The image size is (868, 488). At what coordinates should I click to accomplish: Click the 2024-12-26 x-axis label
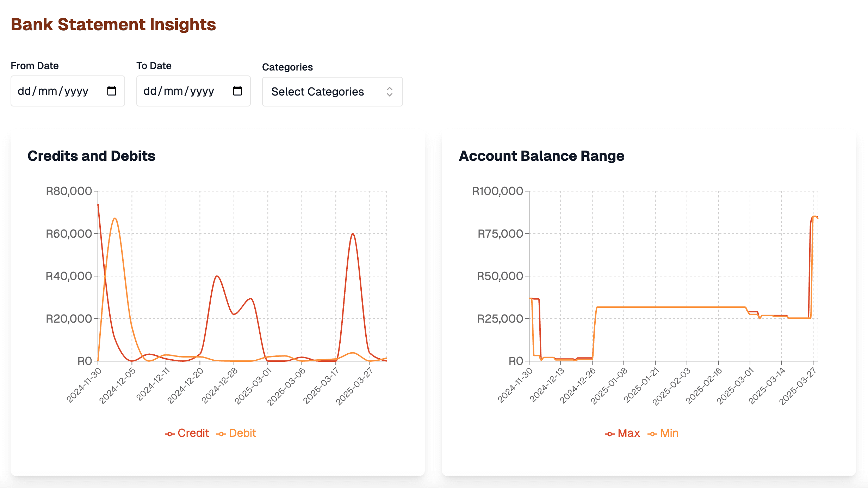click(x=578, y=385)
